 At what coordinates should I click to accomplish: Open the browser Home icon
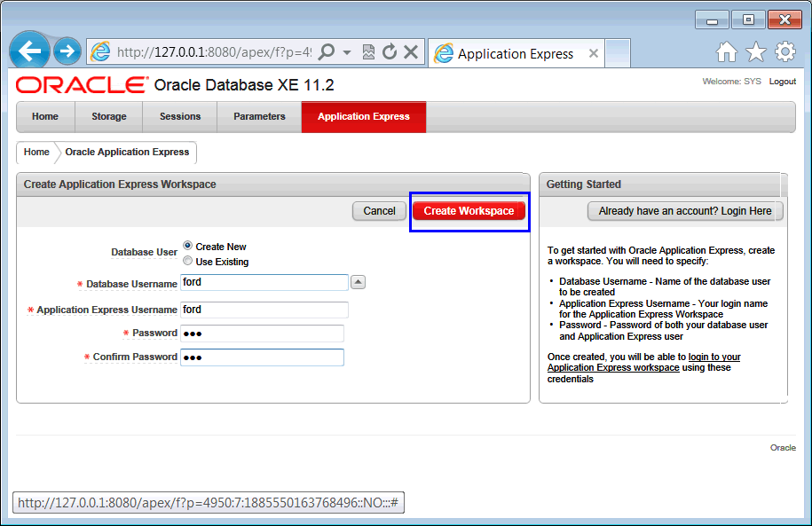pyautogui.click(x=727, y=51)
